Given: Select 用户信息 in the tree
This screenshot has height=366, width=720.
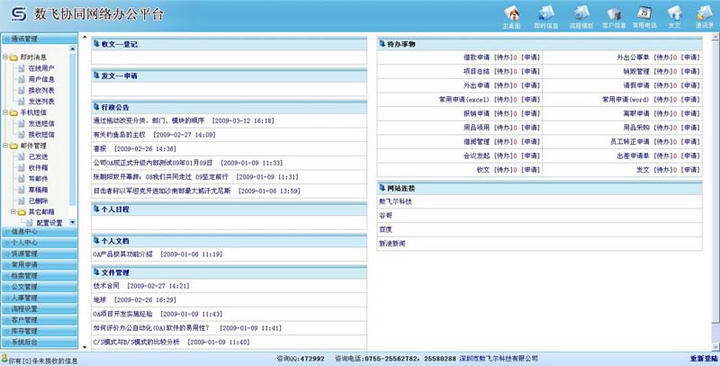Looking at the screenshot, I should click(x=41, y=79).
